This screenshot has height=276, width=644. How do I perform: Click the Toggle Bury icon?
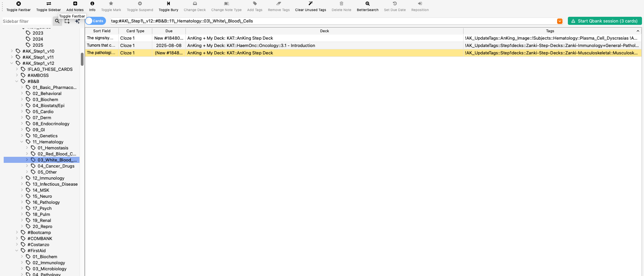[168, 4]
